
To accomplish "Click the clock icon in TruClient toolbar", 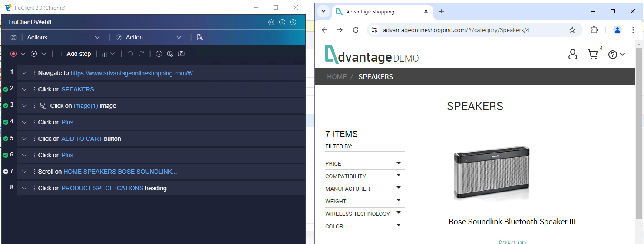I will pyautogui.click(x=159, y=54).
